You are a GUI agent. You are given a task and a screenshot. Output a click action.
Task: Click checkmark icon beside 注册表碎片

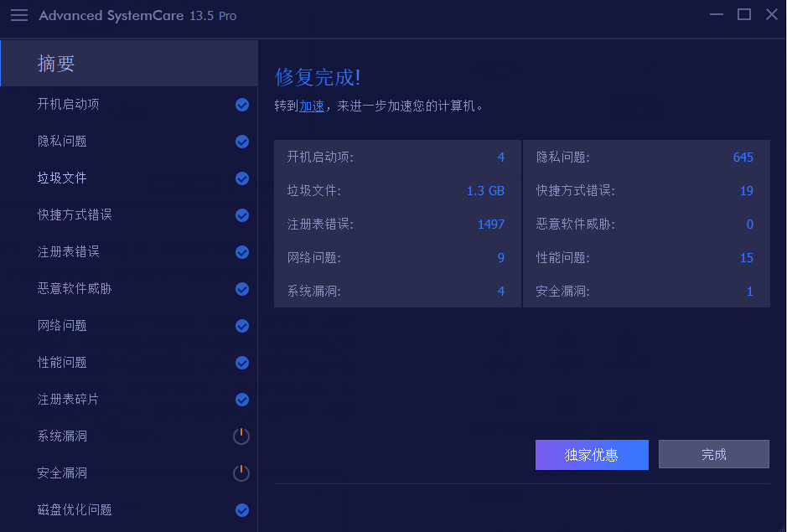coord(242,400)
